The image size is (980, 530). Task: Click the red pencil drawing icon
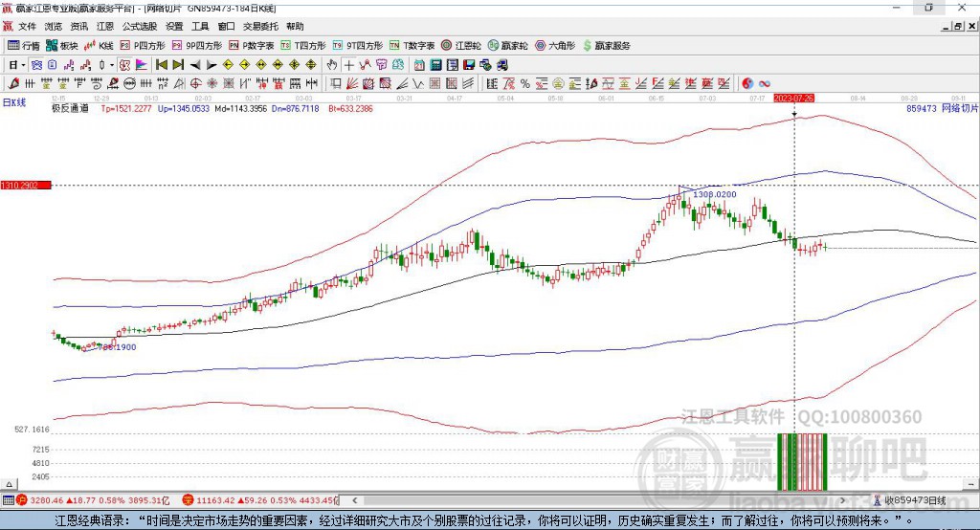[x=13, y=83]
